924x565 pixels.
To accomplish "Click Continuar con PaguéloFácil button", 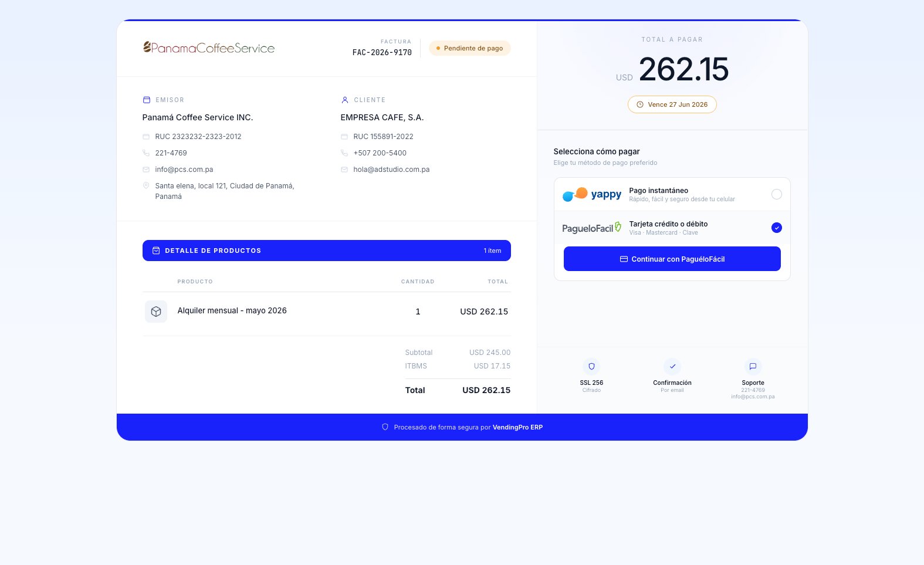I will pos(672,259).
